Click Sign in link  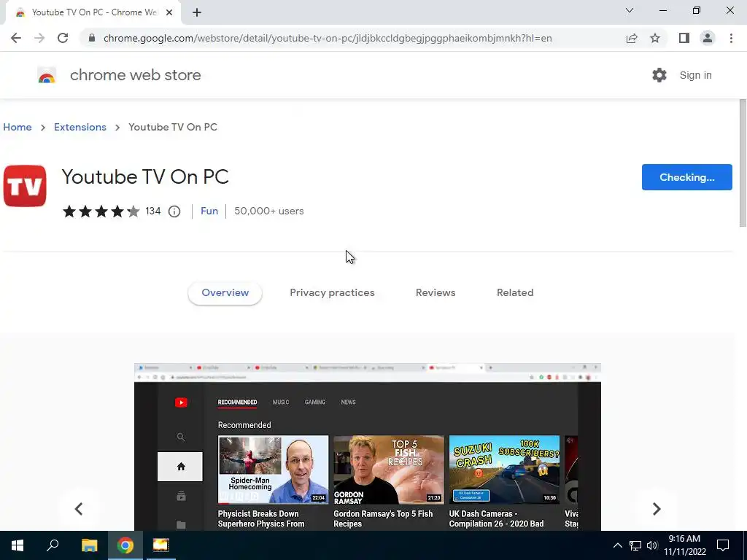(695, 75)
